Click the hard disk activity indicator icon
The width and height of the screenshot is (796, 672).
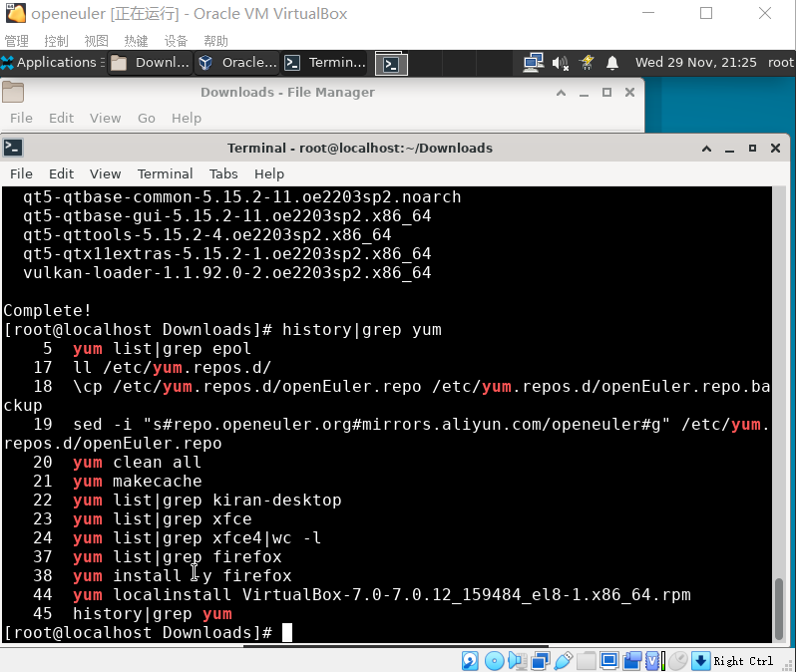tap(470, 661)
